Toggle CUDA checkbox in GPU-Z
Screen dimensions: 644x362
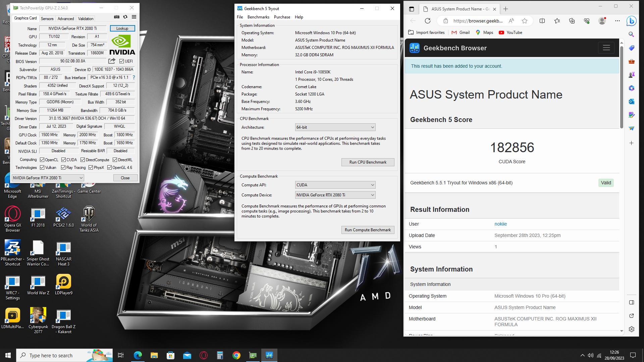[63, 160]
